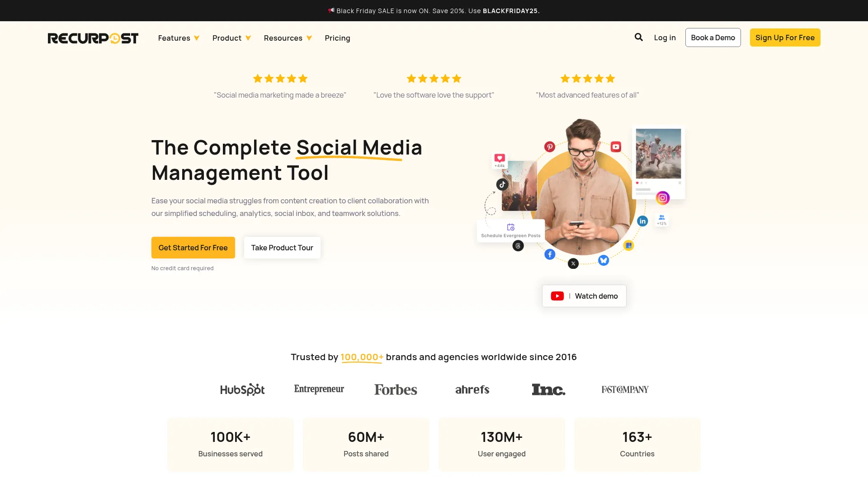This screenshot has height=488, width=868.
Task: Open the 100,000+ brands link
Action: point(362,357)
